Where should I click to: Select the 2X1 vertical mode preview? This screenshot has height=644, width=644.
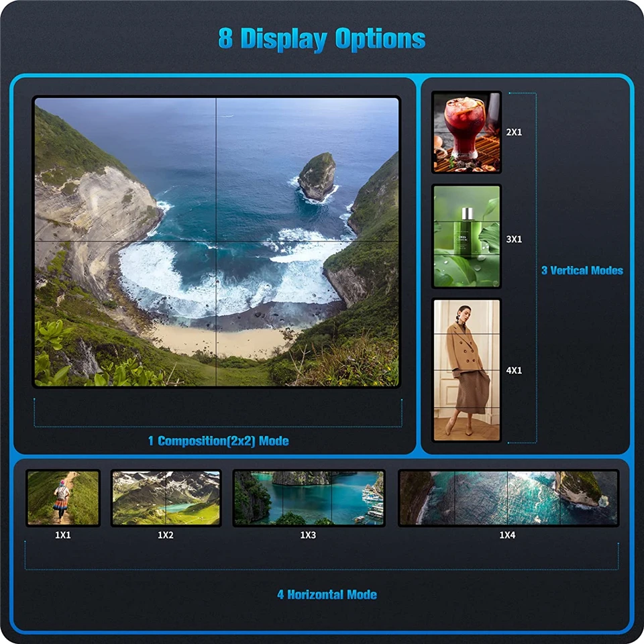(x=466, y=133)
